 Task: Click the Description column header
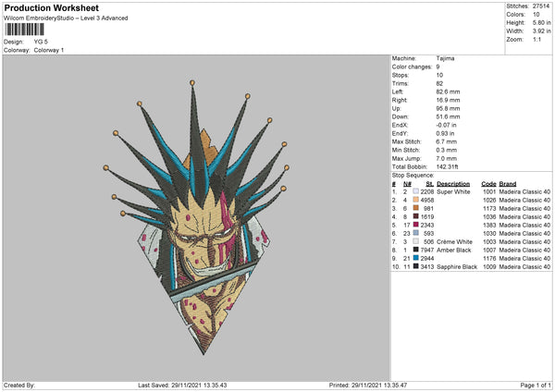(x=453, y=184)
